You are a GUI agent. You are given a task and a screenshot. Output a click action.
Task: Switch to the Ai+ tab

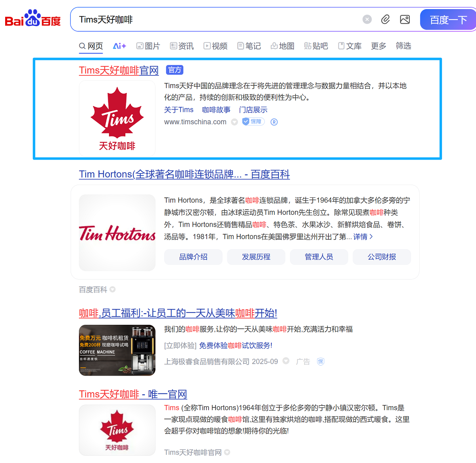click(x=119, y=46)
